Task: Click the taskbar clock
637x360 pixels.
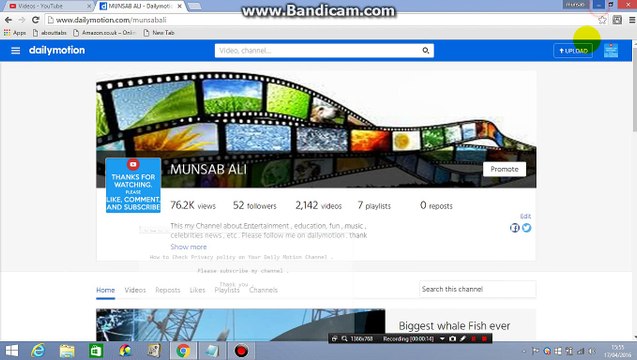Action: [618, 351]
